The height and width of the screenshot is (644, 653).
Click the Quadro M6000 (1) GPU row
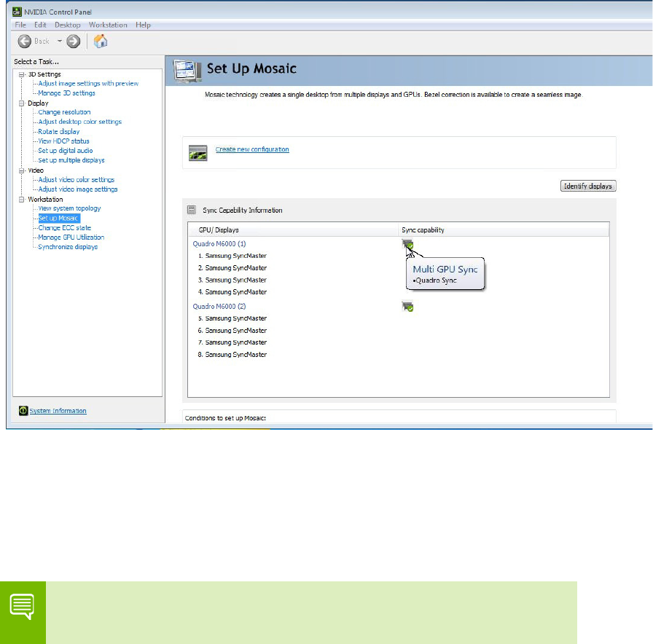pos(219,244)
